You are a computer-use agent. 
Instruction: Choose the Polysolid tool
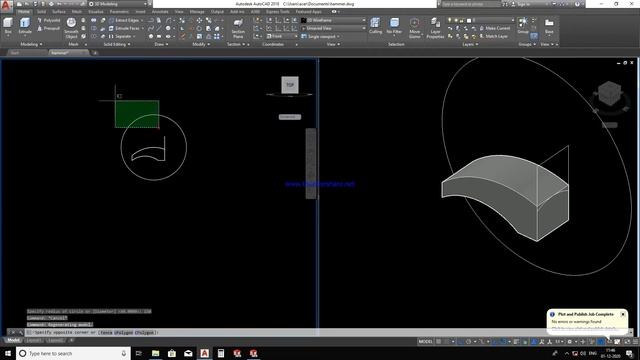click(x=49, y=20)
